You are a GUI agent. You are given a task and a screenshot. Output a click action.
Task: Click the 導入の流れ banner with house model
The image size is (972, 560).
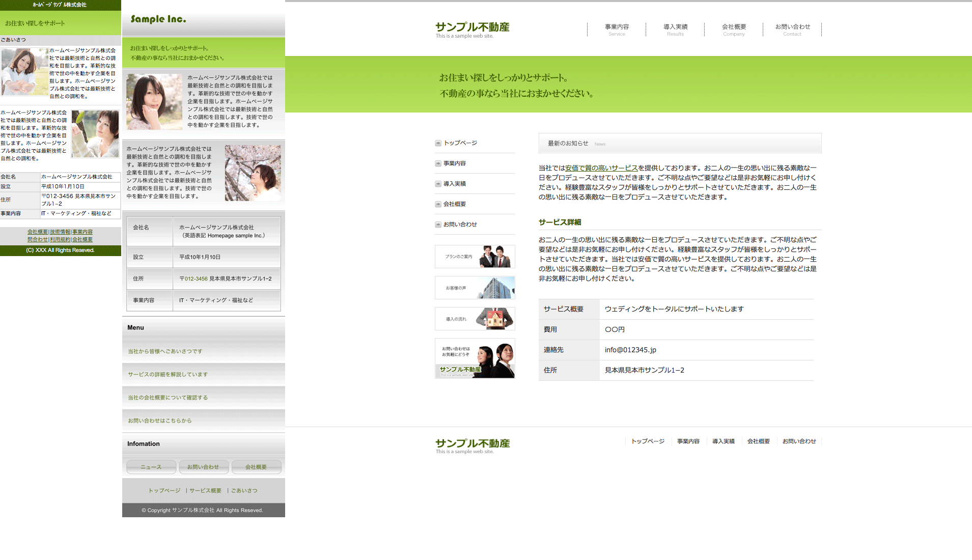[x=475, y=319]
